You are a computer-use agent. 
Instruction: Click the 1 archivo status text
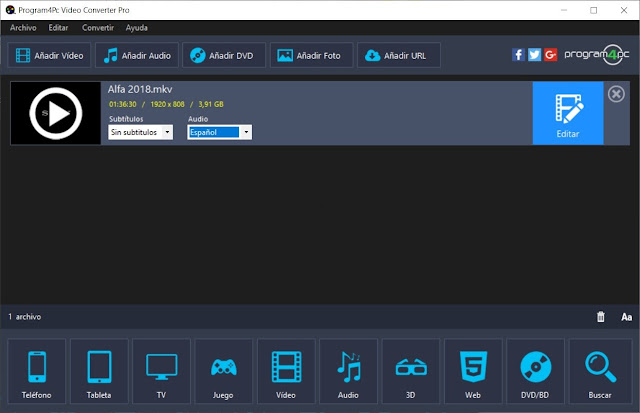pyautogui.click(x=24, y=317)
